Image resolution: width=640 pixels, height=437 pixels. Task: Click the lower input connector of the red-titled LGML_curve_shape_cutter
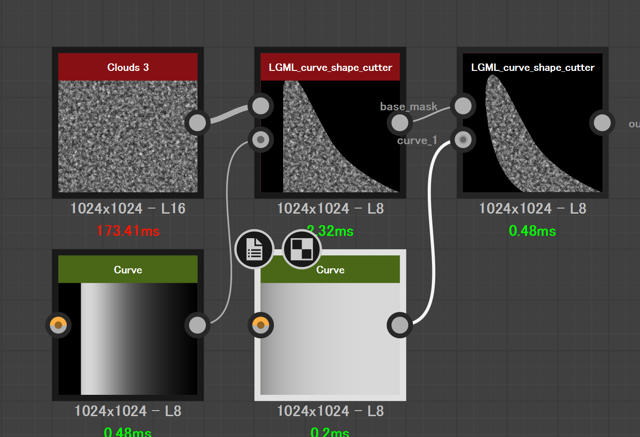click(x=261, y=140)
